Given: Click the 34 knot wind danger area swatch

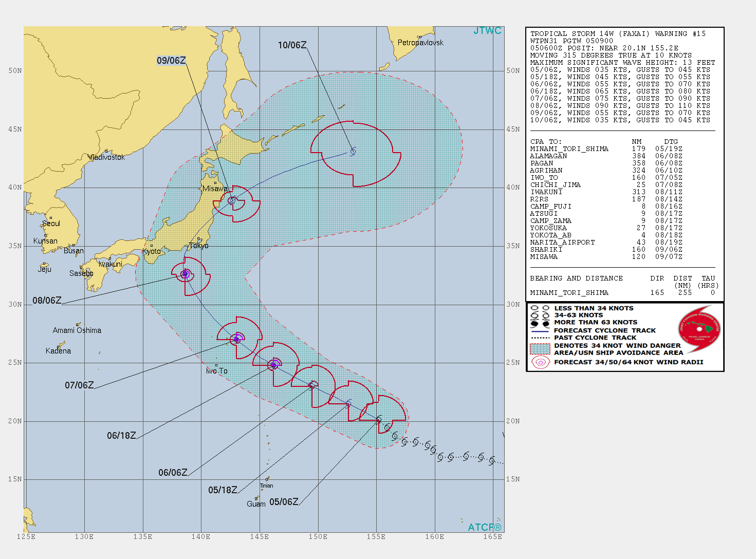Looking at the screenshot, I should [540, 349].
